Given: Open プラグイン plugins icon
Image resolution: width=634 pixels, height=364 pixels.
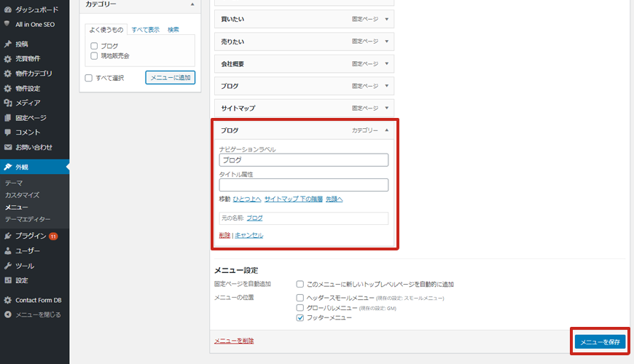Looking at the screenshot, I should tap(7, 236).
